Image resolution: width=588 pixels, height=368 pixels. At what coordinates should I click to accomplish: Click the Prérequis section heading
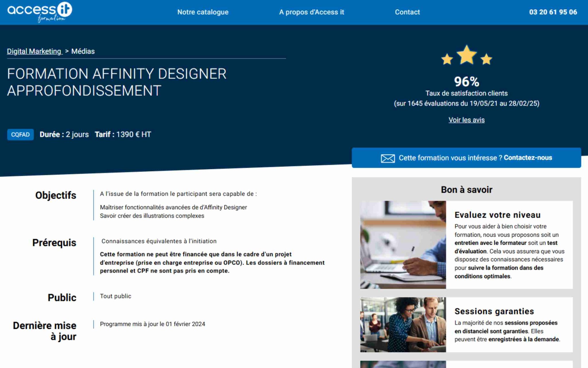54,243
